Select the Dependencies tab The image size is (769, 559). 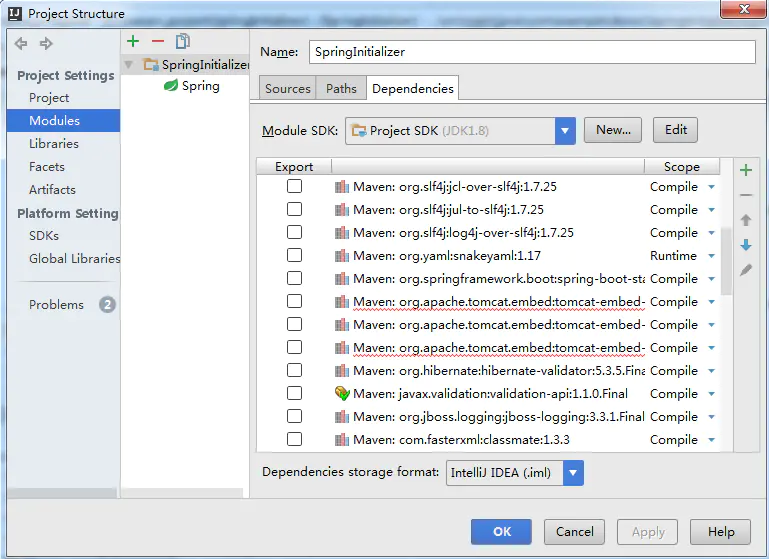(412, 88)
